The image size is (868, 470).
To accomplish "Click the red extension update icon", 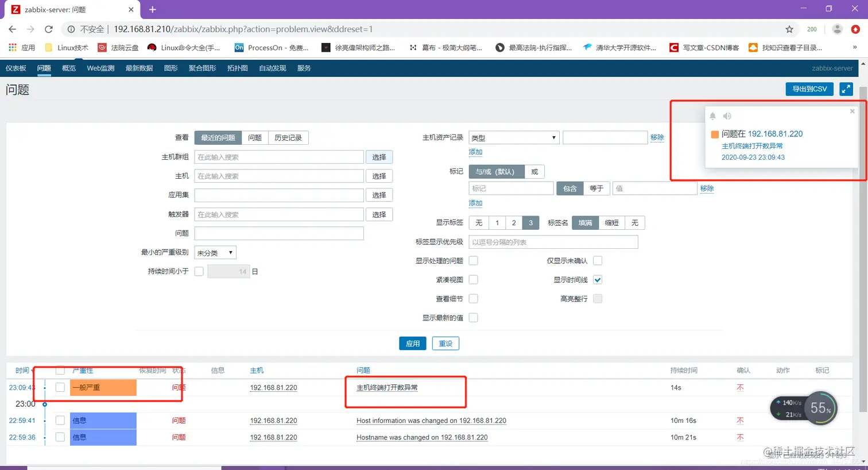I will (855, 29).
